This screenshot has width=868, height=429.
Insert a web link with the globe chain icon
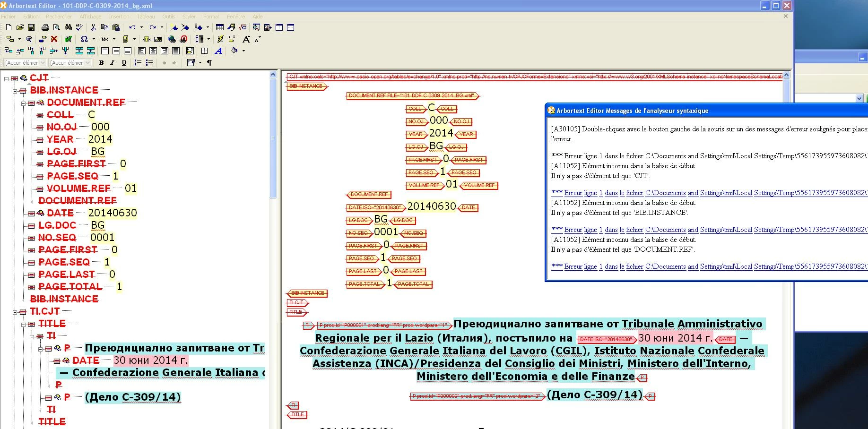coord(172,39)
